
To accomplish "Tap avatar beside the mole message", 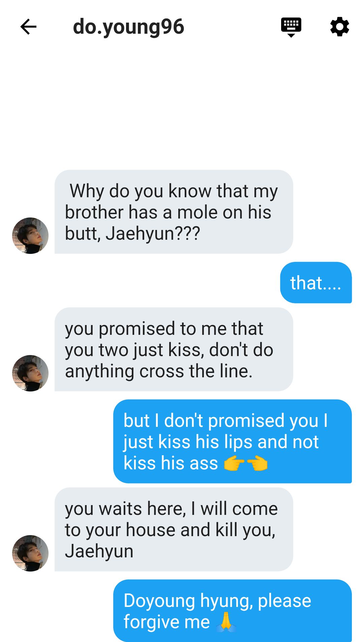I will [30, 235].
